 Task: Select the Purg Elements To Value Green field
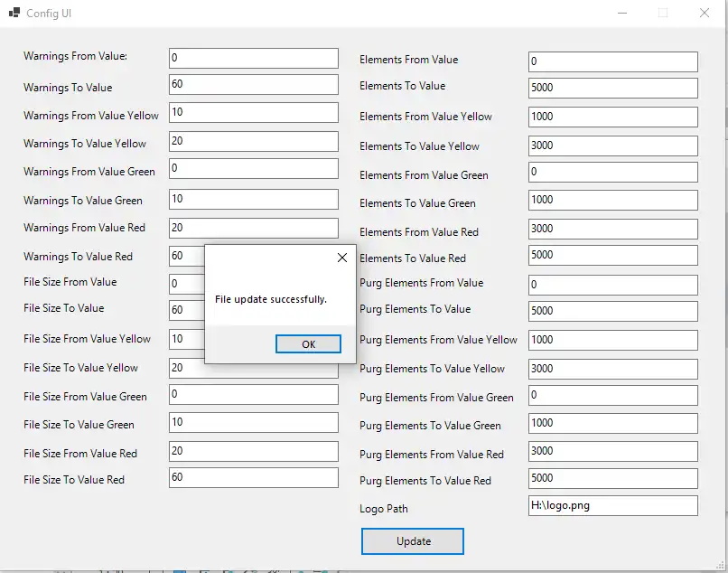pos(613,423)
